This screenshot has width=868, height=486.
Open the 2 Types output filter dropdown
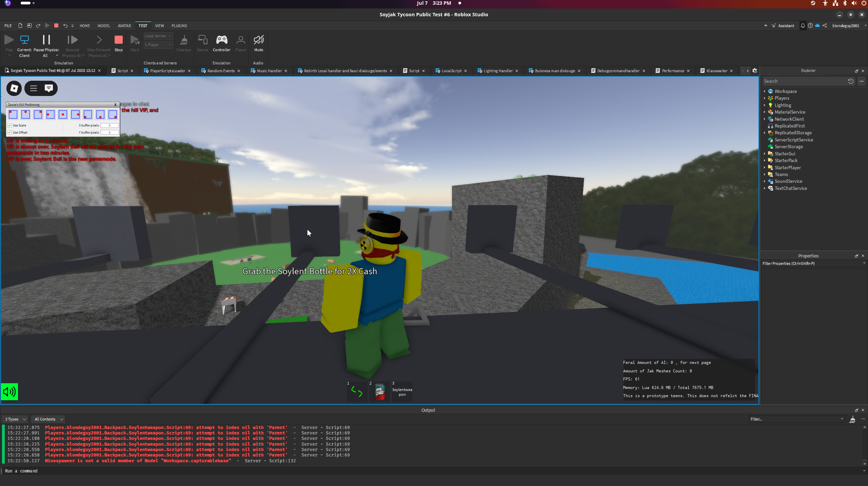pos(15,420)
